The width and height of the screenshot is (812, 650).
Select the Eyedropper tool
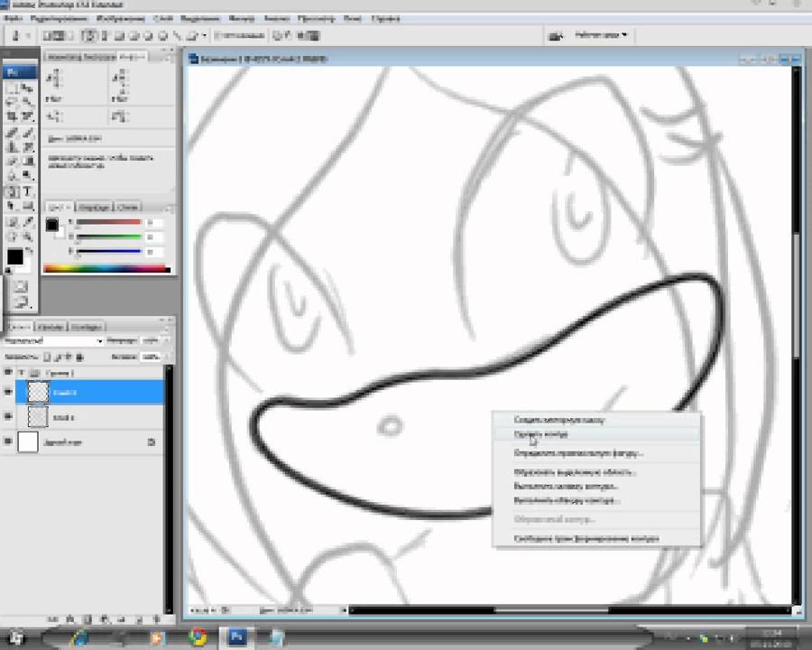[27, 222]
